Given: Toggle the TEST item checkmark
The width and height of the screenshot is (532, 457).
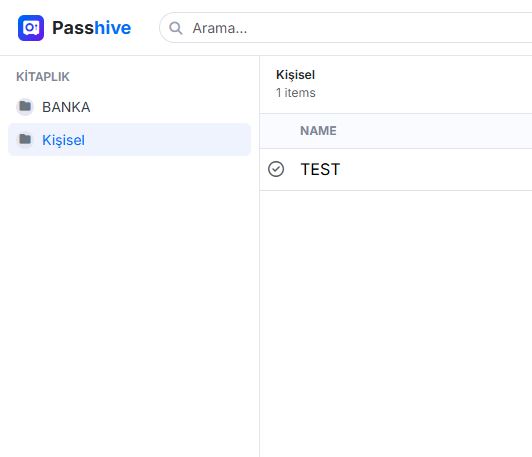Looking at the screenshot, I should (276, 169).
